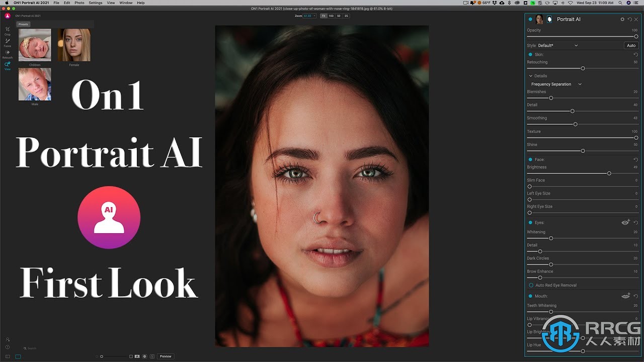The width and height of the screenshot is (644, 362).
Task: Reset the Mouth section adjustments
Action: (635, 296)
